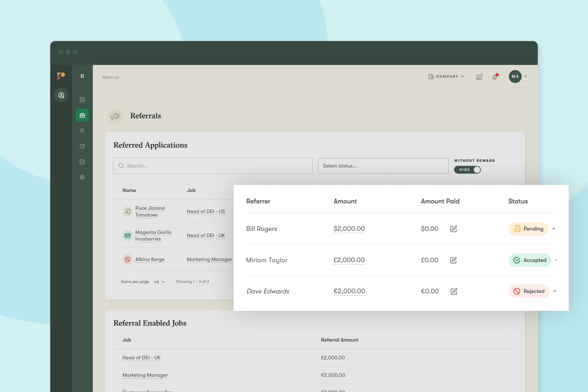The width and height of the screenshot is (588, 392).
Task: Change items per page from 10
Action: point(159,282)
